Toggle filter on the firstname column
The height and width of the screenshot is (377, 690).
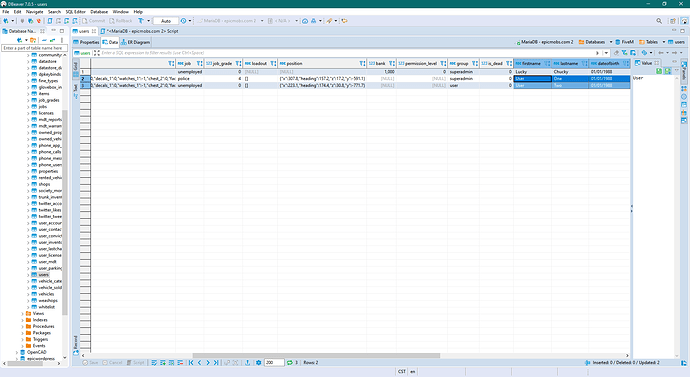tap(547, 63)
